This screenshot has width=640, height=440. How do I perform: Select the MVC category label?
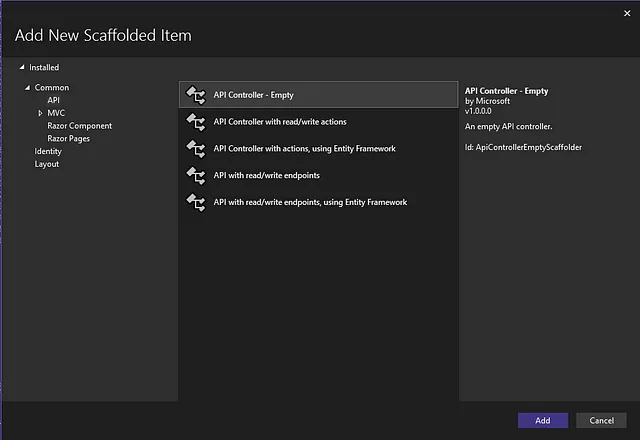pos(56,113)
